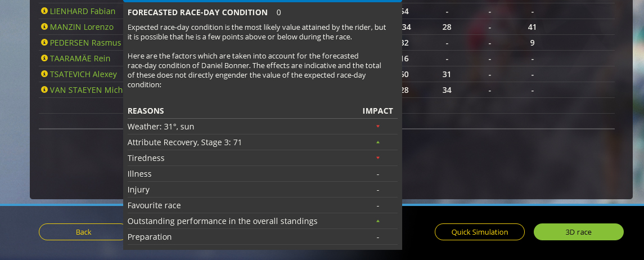The height and width of the screenshot is (260, 644).
Task: Open rider MANZIN Lorenzo
Action: click(82, 27)
